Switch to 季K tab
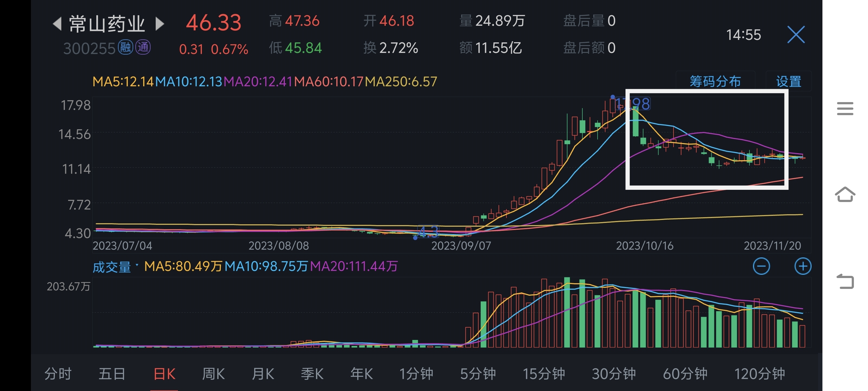 (x=312, y=373)
